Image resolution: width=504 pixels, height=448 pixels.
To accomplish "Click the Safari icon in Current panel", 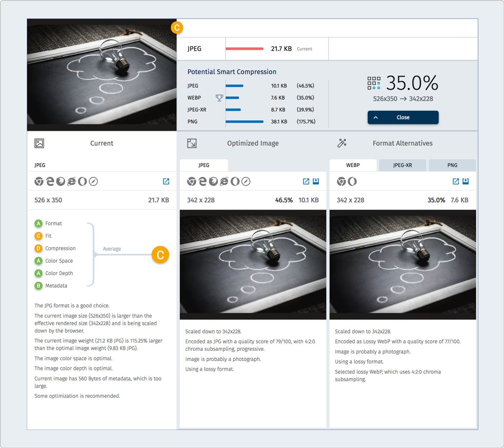I will coord(93,181).
